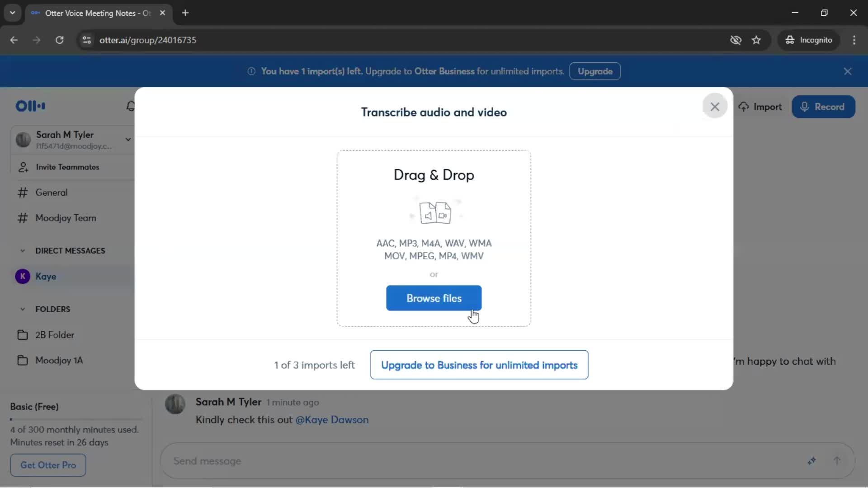The image size is (868, 488).
Task: Close the Transcribe audio and video dialog
Action: [714, 107]
